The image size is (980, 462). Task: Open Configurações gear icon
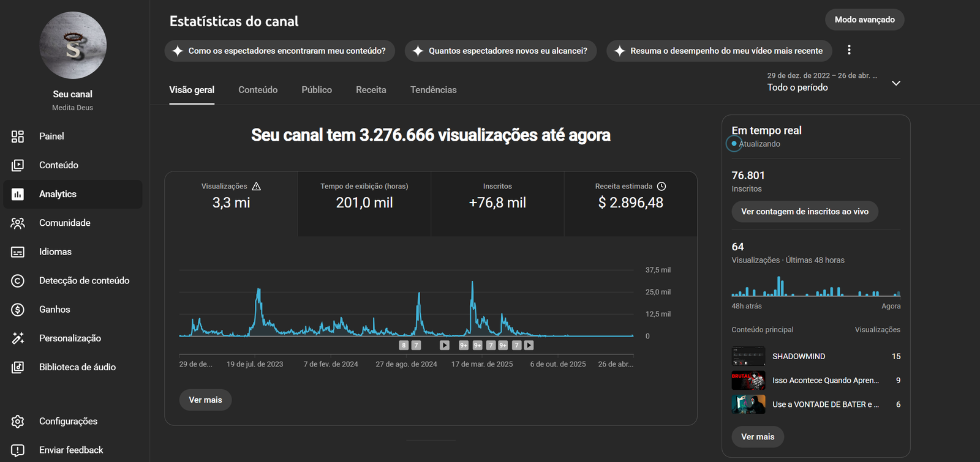click(18, 422)
